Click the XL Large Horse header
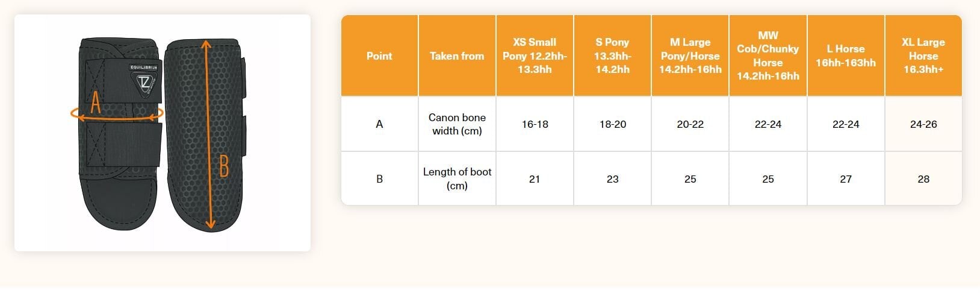The image size is (980, 293). pyautogui.click(x=923, y=56)
